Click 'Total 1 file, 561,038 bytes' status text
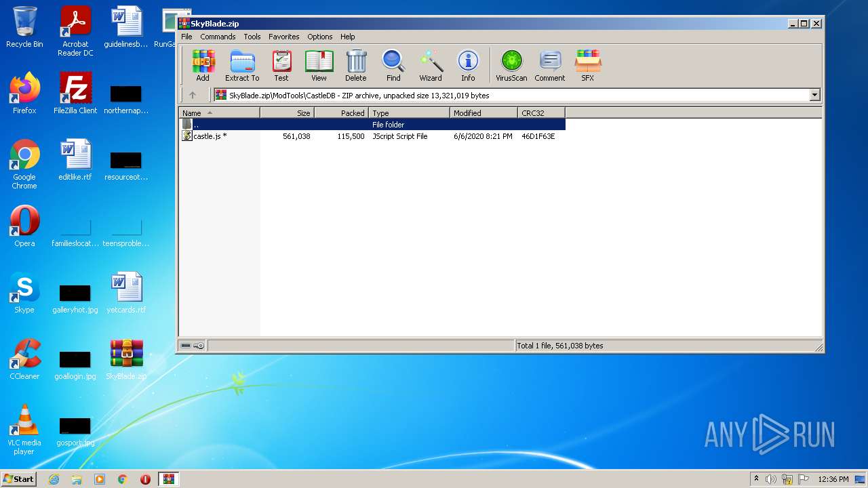Screen dimensions: 868x488 click(560, 346)
